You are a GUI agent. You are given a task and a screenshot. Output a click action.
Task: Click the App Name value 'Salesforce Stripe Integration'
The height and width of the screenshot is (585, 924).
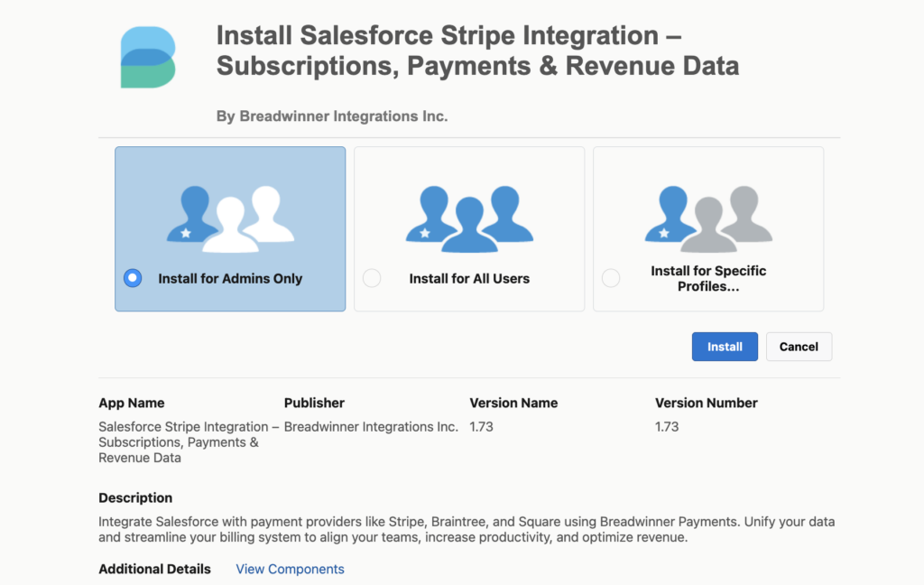click(x=189, y=442)
